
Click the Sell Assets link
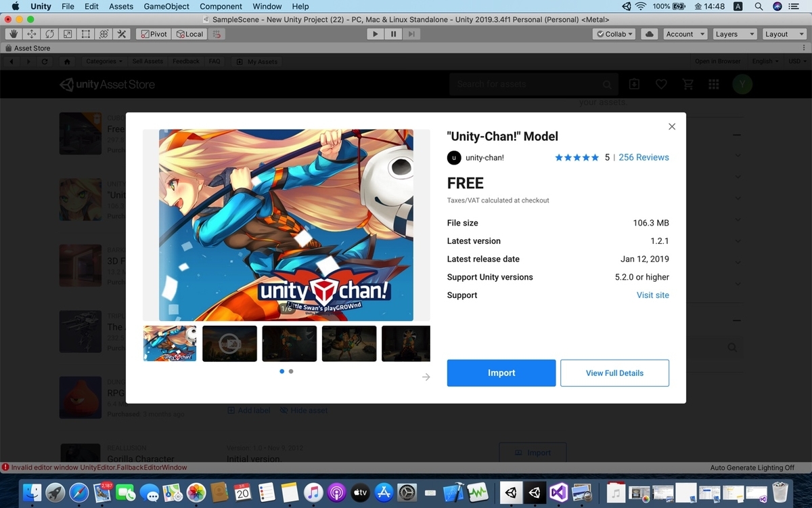click(x=148, y=62)
